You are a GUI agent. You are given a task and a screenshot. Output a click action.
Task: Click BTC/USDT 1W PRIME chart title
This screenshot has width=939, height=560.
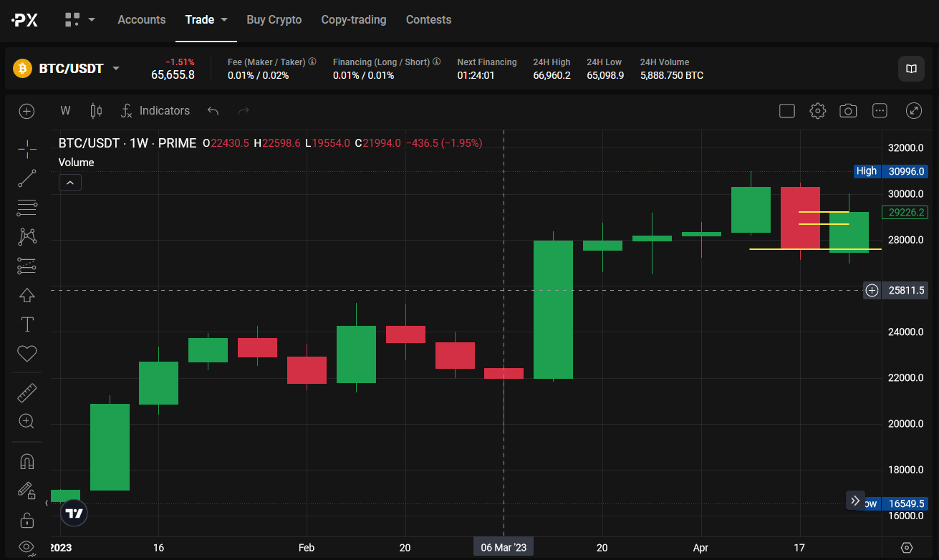click(x=127, y=143)
